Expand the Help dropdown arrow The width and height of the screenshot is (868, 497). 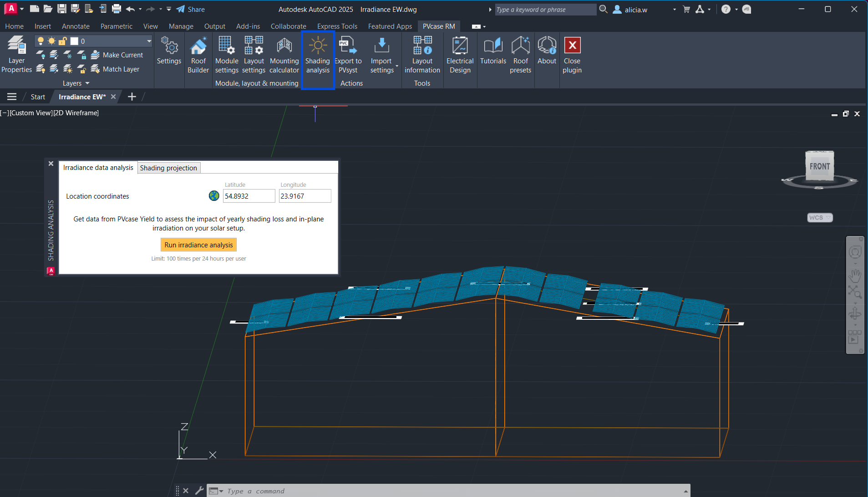[x=736, y=9]
